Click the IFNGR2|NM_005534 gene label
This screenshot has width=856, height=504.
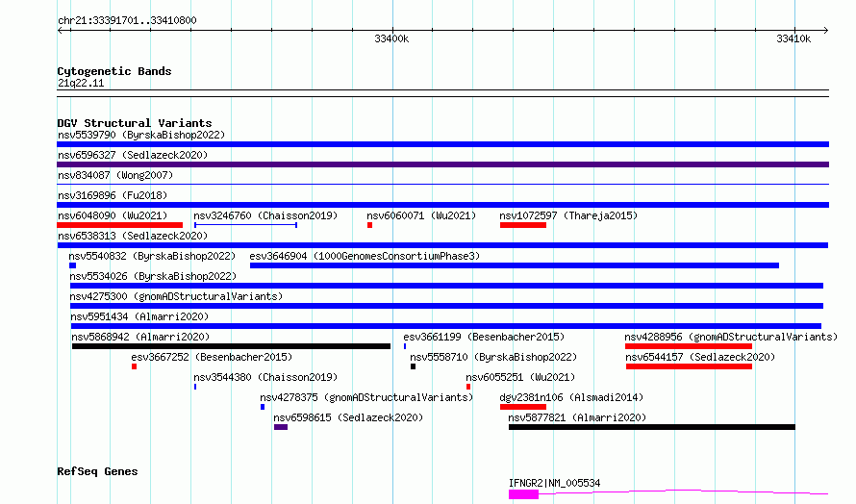(554, 483)
